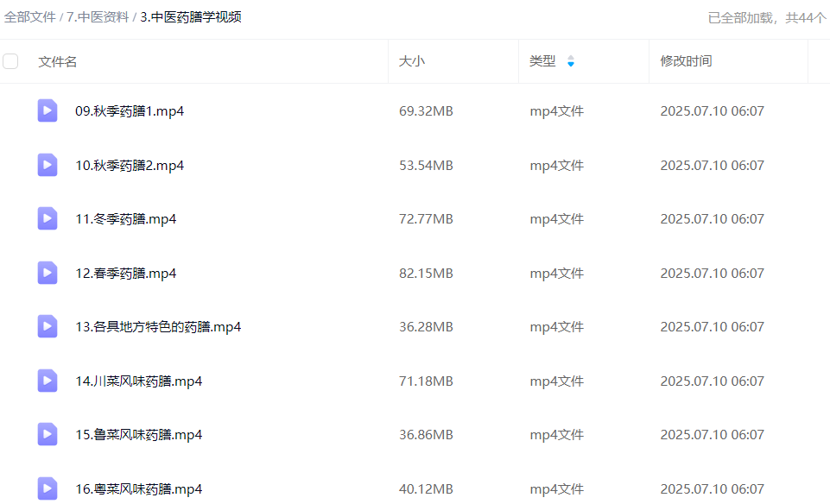The height and width of the screenshot is (504, 830).
Task: Click video icon for 13.各具地方特色的药膳.mp4
Action: [x=48, y=326]
